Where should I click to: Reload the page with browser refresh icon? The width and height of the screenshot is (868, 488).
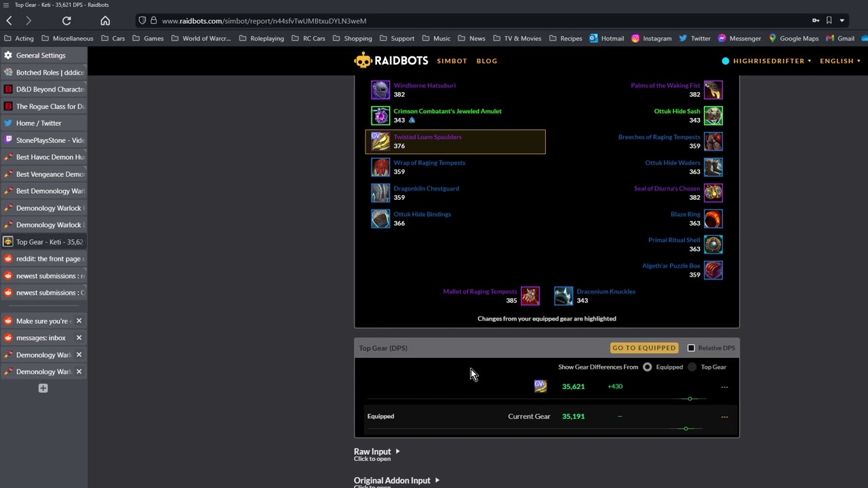tap(66, 21)
